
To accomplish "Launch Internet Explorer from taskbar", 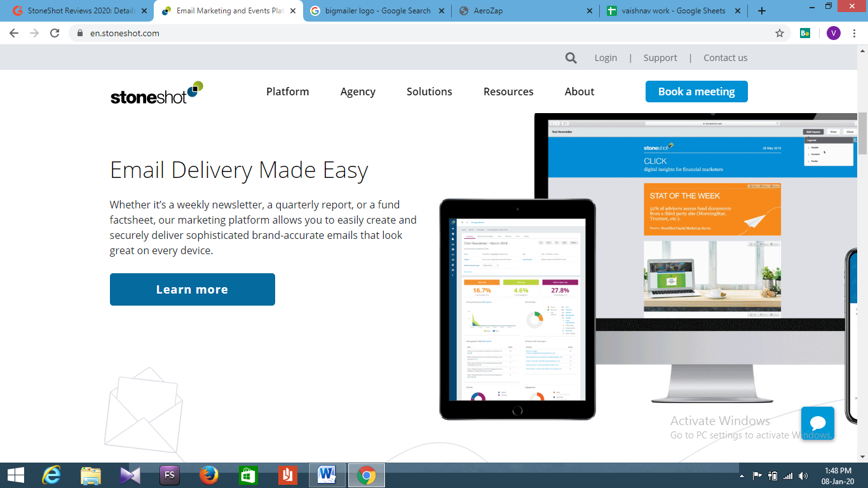I will click(51, 475).
